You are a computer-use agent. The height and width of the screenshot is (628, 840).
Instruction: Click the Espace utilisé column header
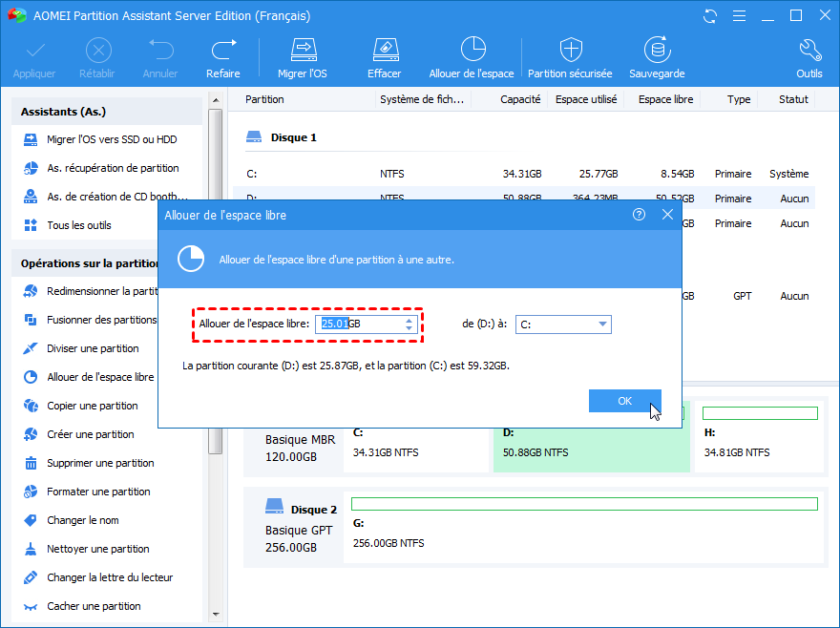pos(586,99)
